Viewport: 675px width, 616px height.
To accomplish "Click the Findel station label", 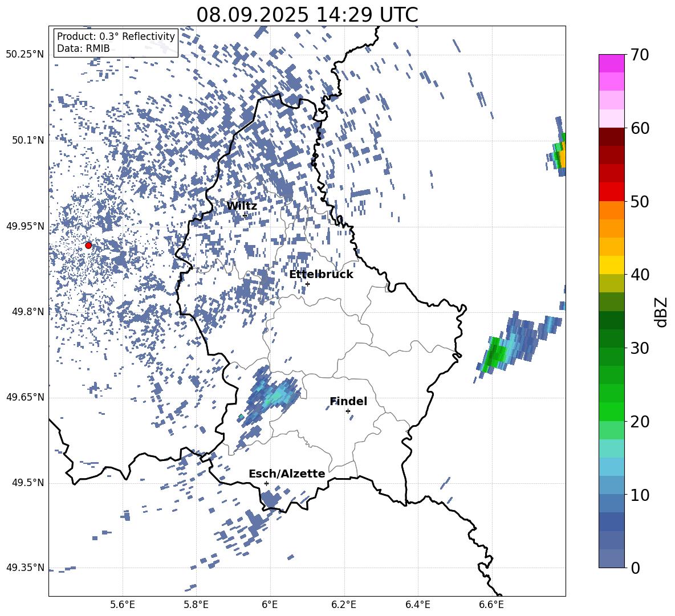I will coord(348,401).
